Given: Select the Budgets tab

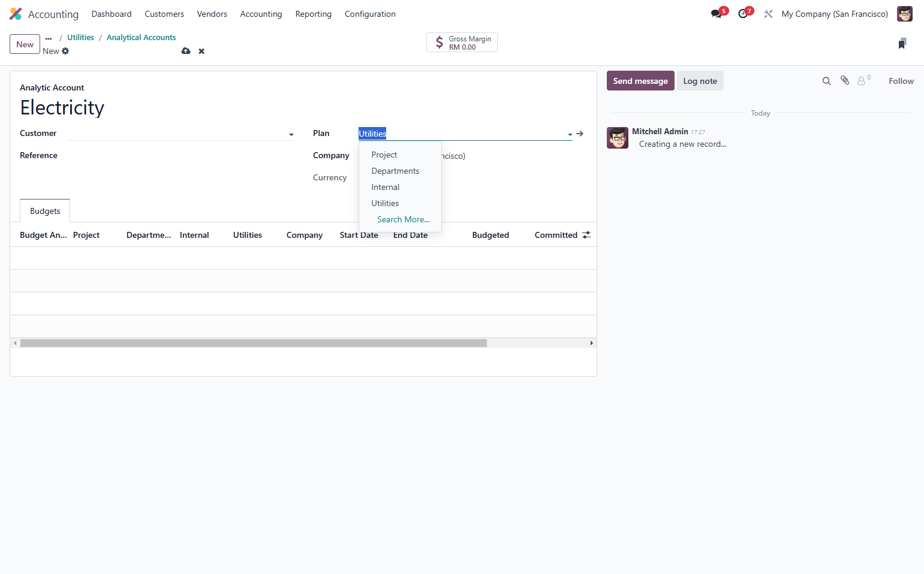Looking at the screenshot, I should (x=45, y=211).
